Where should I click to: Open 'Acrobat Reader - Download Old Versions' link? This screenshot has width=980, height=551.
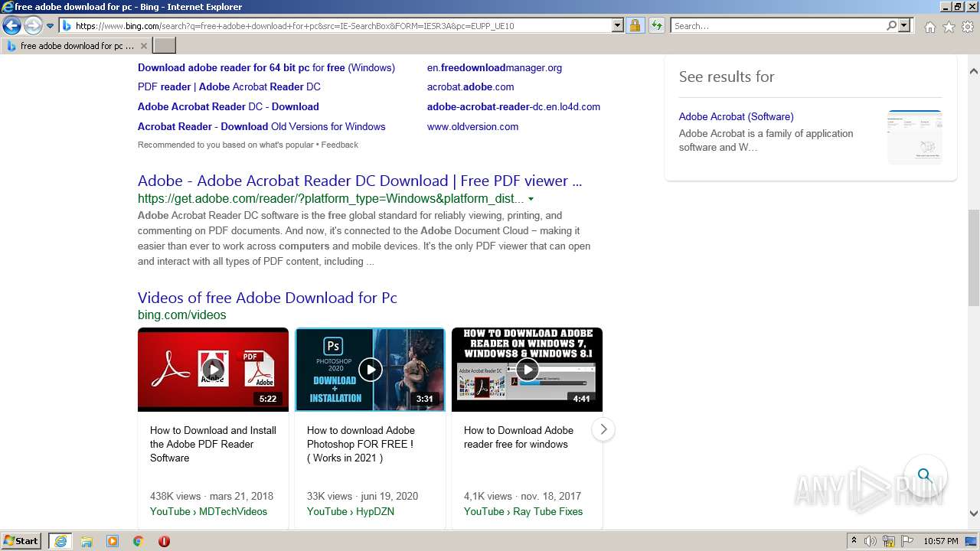262,126
